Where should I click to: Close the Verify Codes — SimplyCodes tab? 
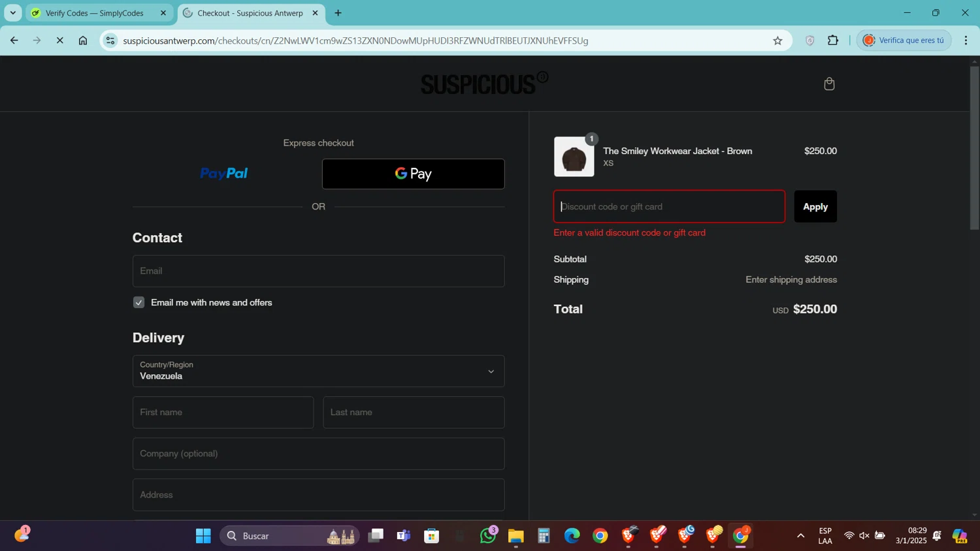click(163, 13)
